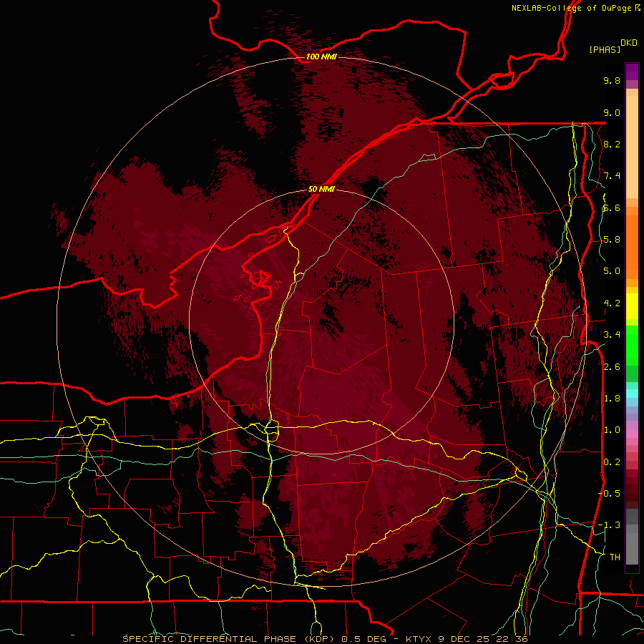Click the TH threshold label on the scale
This screenshot has height=644, width=644.
coord(615,557)
